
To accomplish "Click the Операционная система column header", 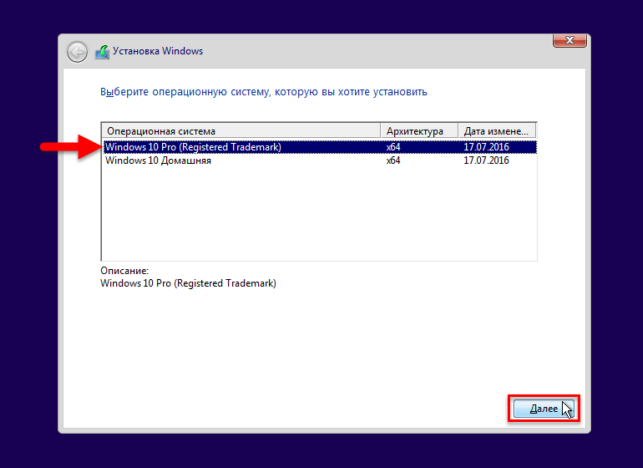I will pyautogui.click(x=241, y=131).
